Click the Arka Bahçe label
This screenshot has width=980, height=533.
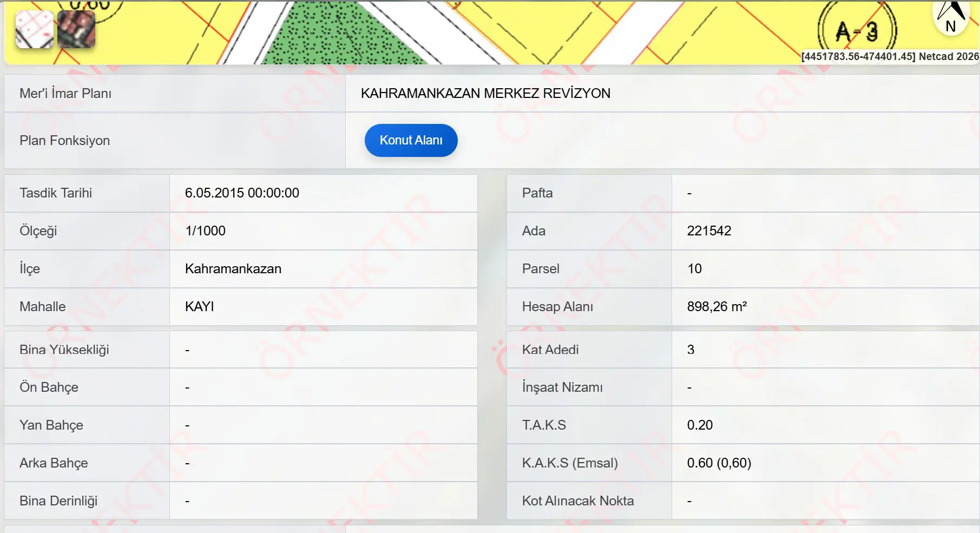[54, 463]
